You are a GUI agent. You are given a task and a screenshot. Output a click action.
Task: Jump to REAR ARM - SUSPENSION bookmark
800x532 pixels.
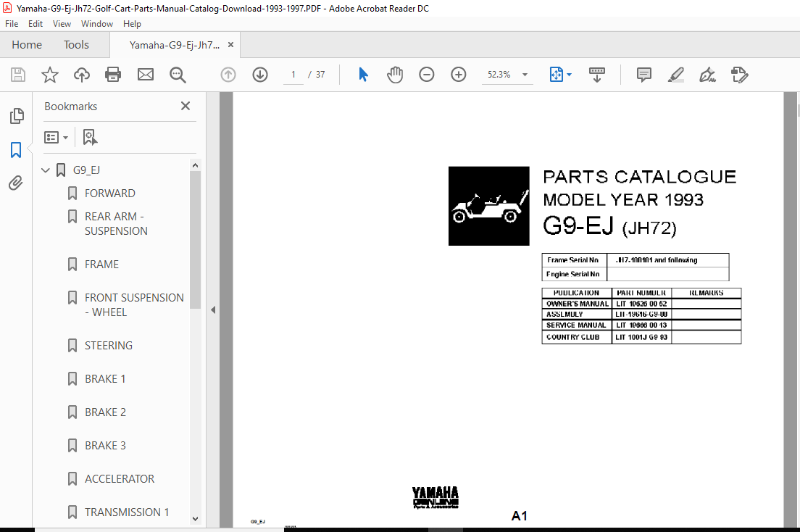tap(116, 224)
